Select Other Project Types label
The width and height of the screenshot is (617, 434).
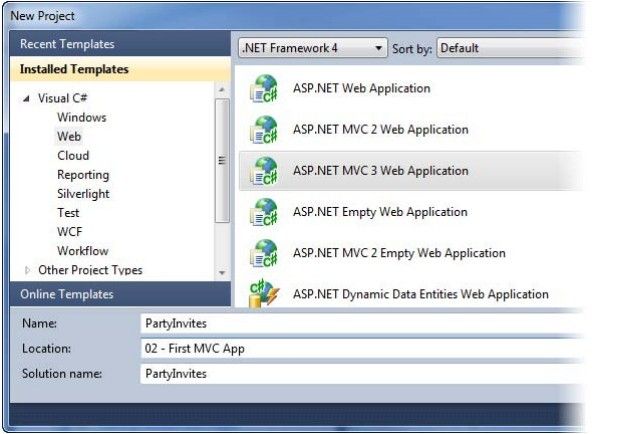(x=90, y=270)
